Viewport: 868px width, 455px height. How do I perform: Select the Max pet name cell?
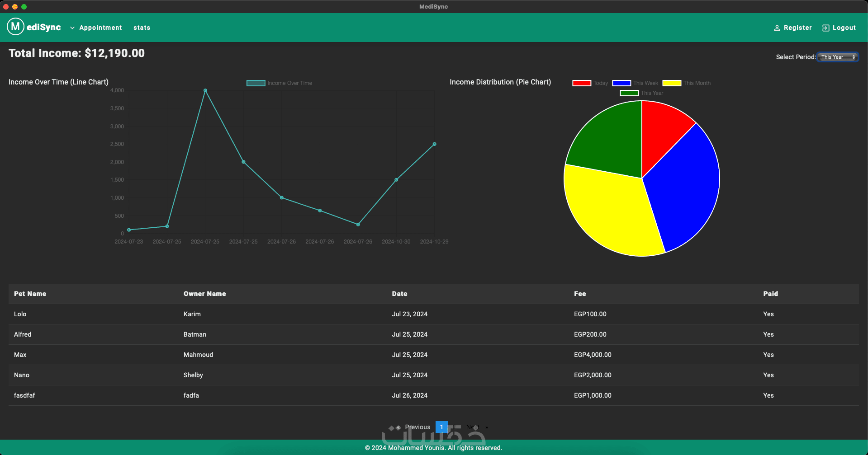(x=20, y=355)
